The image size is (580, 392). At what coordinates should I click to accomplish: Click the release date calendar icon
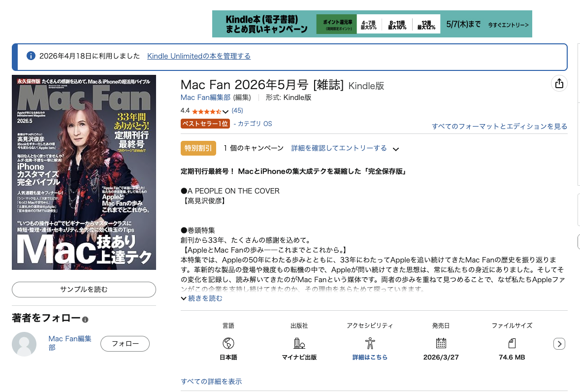coord(441,343)
